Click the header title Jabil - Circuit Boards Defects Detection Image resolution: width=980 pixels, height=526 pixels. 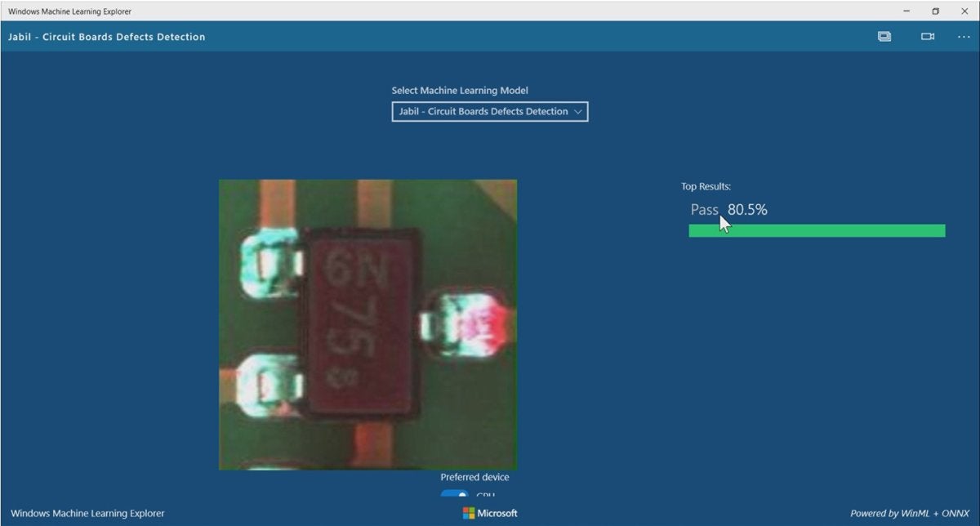[x=106, y=37]
